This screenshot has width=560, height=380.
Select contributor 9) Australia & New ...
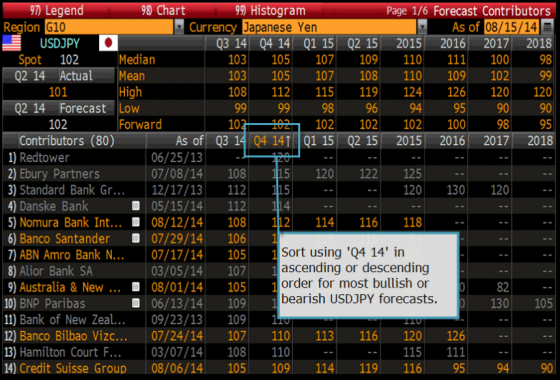[x=70, y=287]
